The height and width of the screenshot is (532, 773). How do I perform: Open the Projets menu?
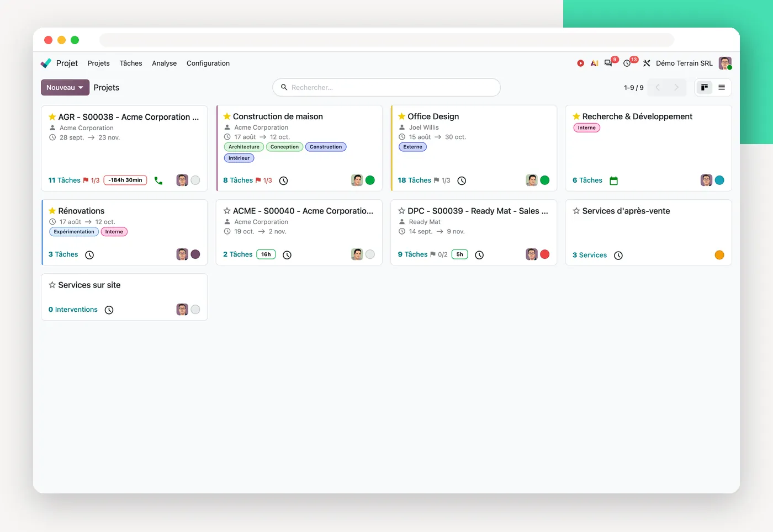click(99, 63)
